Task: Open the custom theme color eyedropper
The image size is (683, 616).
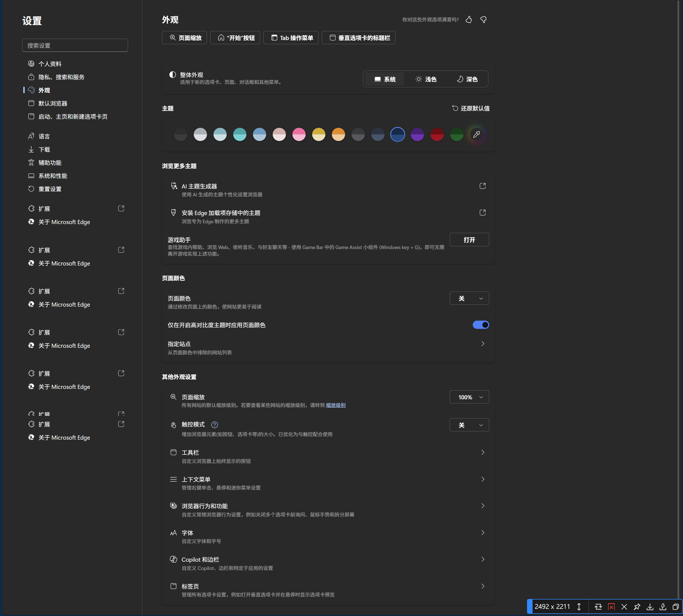Action: click(476, 134)
